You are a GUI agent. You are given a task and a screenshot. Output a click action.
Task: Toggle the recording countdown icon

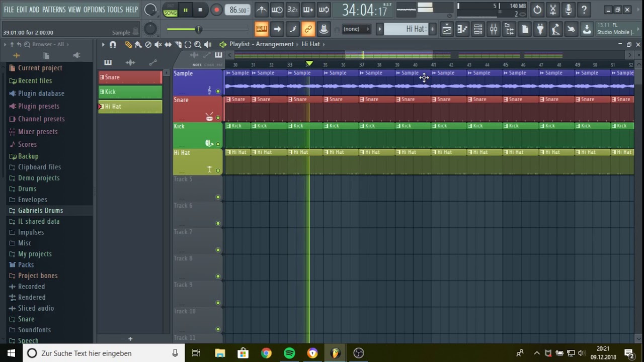[292, 10]
